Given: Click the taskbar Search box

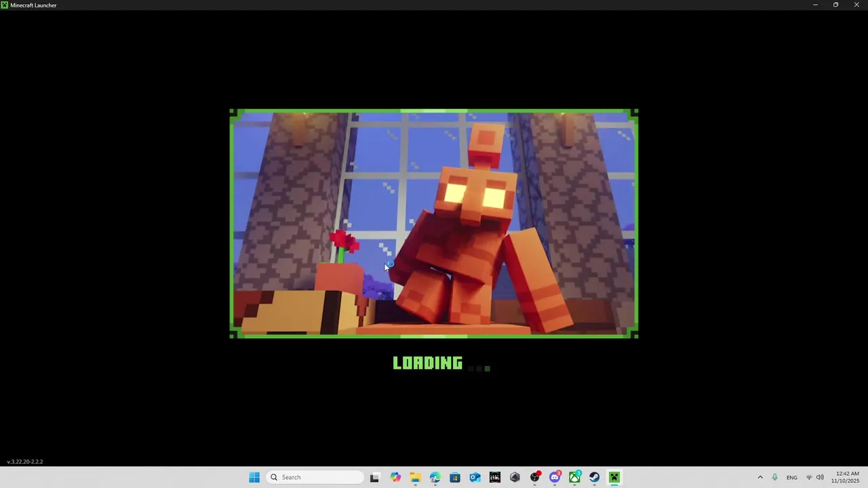Looking at the screenshot, I should click(315, 477).
